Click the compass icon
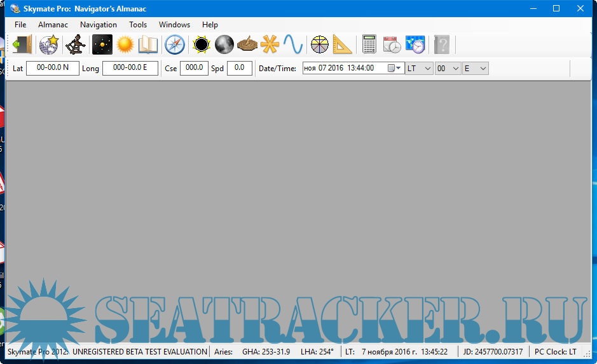597x364 pixels. pyautogui.click(x=175, y=44)
